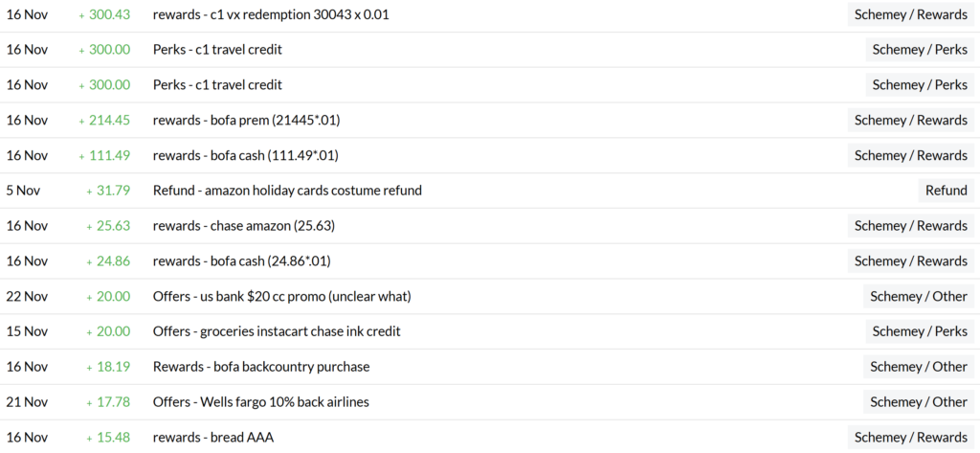The height and width of the screenshot is (453, 980).
Task: Open the us bank $20 cc promo entry
Action: [x=282, y=296]
